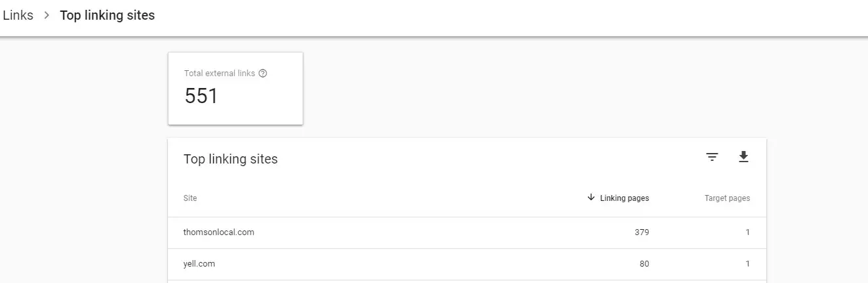868x283 pixels.
Task: Click the 379 linking pages value
Action: click(x=642, y=232)
